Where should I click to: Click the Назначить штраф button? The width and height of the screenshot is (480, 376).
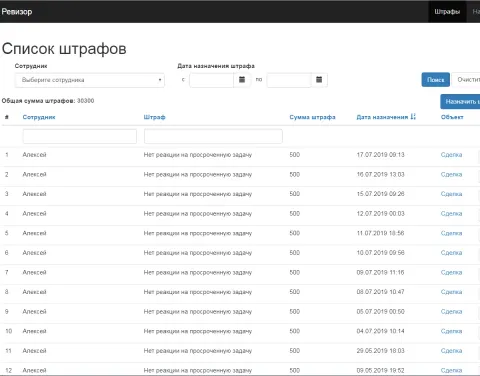coord(461,101)
